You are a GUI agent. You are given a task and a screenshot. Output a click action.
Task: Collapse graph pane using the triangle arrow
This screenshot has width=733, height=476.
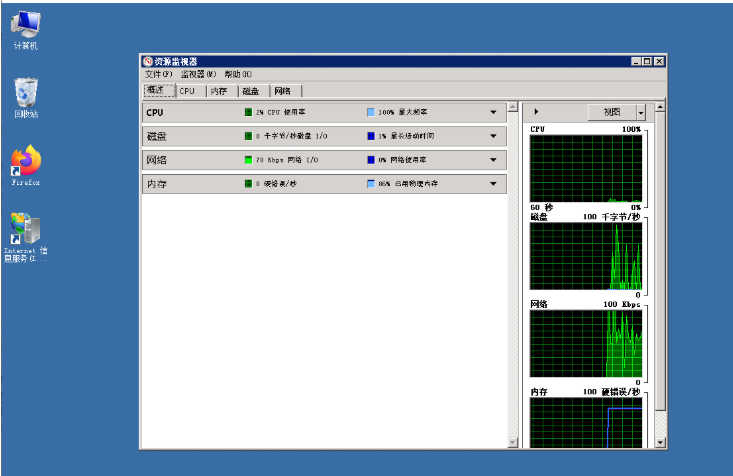(x=538, y=112)
